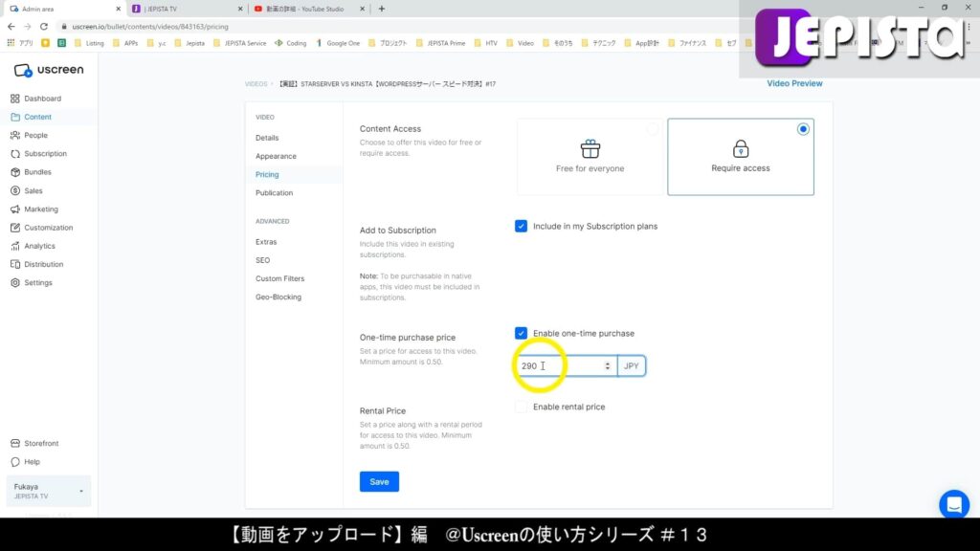980x551 pixels.
Task: Expand the Fukaya account switcher
Action: 48,491
